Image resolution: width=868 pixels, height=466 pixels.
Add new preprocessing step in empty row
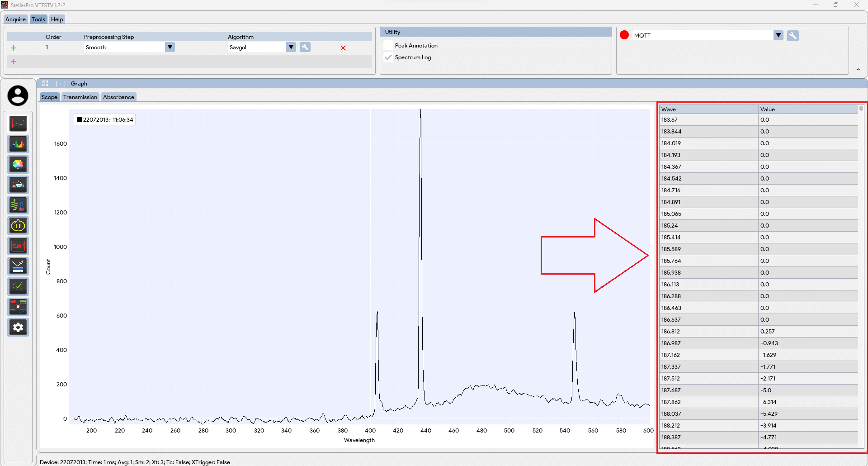pyautogui.click(x=14, y=62)
